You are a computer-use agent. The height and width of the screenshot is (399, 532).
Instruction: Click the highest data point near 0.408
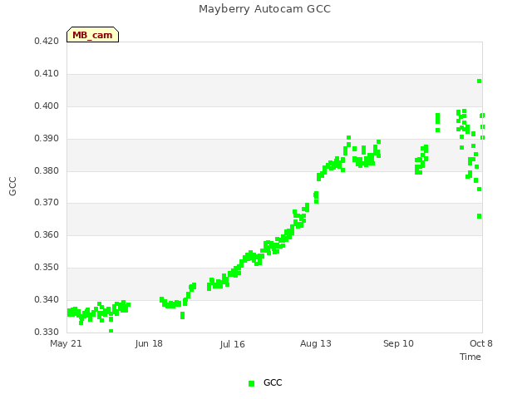[479, 81]
